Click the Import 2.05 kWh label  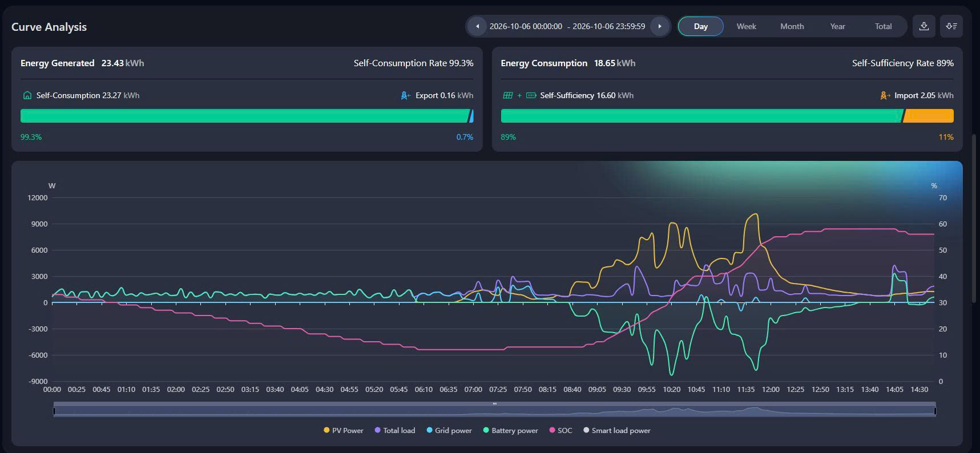tap(923, 95)
